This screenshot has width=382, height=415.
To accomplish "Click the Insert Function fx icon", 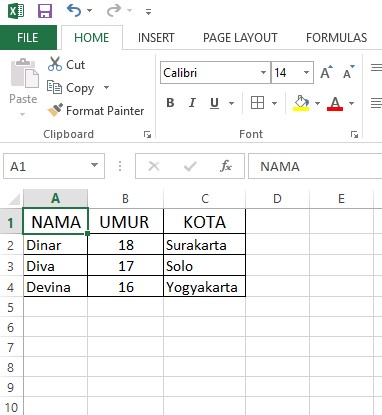I will point(226,166).
